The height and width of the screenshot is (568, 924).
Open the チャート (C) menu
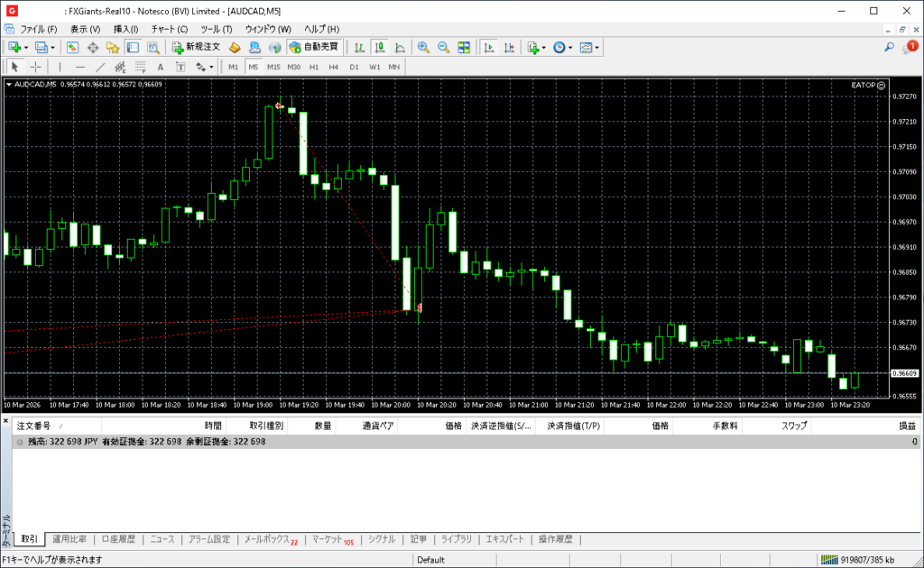(x=169, y=29)
